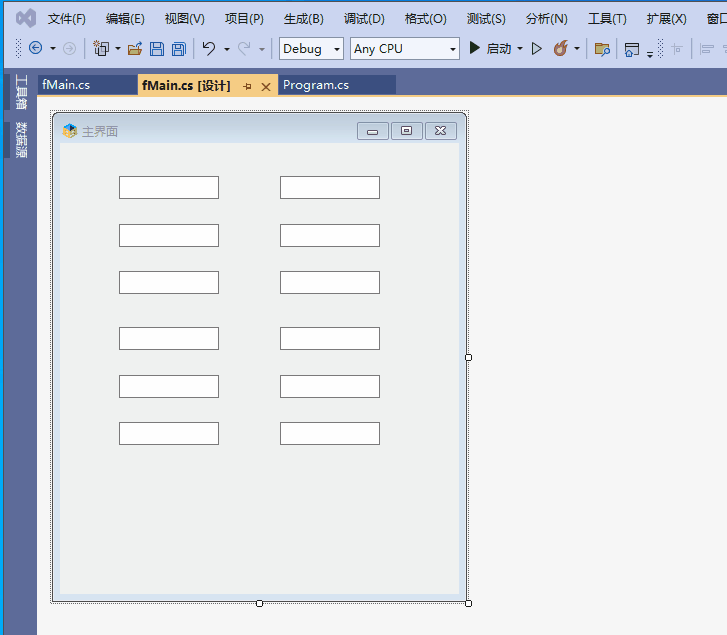Open the 格式(O) menu
This screenshot has width=727, height=635.
click(425, 19)
